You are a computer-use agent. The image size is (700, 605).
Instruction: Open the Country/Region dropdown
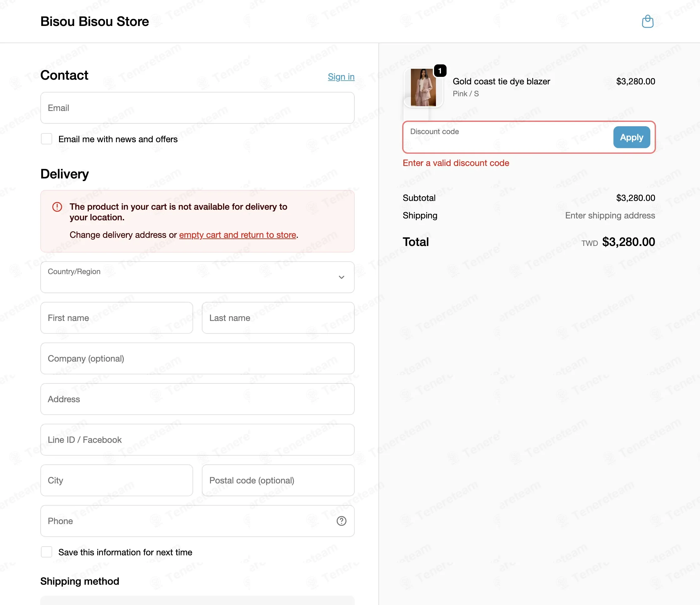[x=197, y=277]
